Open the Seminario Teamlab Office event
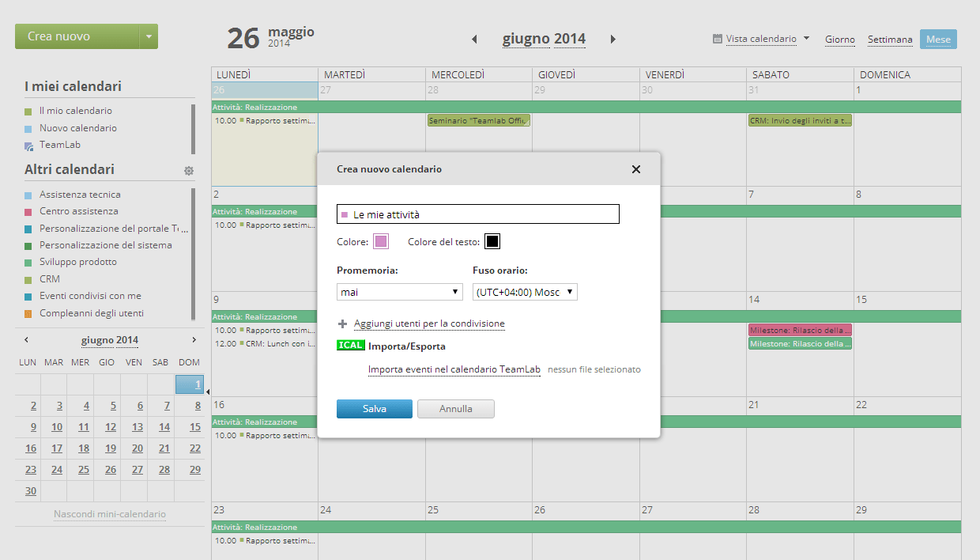Image resolution: width=980 pixels, height=560 pixels. (479, 121)
